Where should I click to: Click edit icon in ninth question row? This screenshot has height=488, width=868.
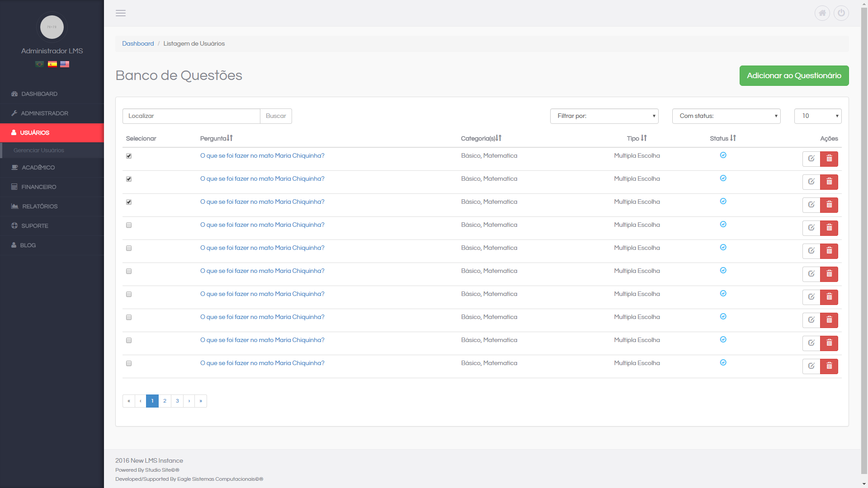(811, 343)
